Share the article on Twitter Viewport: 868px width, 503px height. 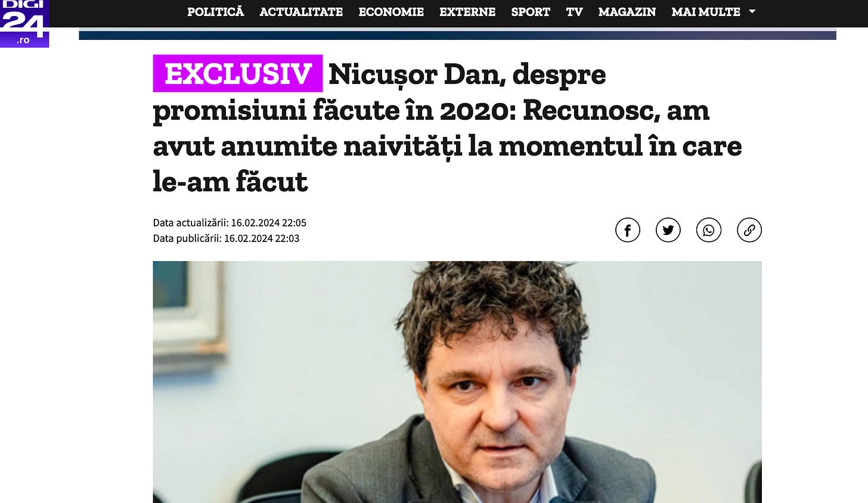(x=668, y=230)
